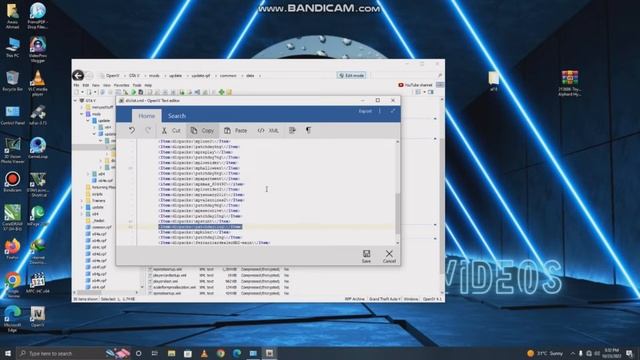This screenshot has height=360, width=640.
Task: Toggle word wrap icon in editor toolbar
Action: (x=292, y=130)
